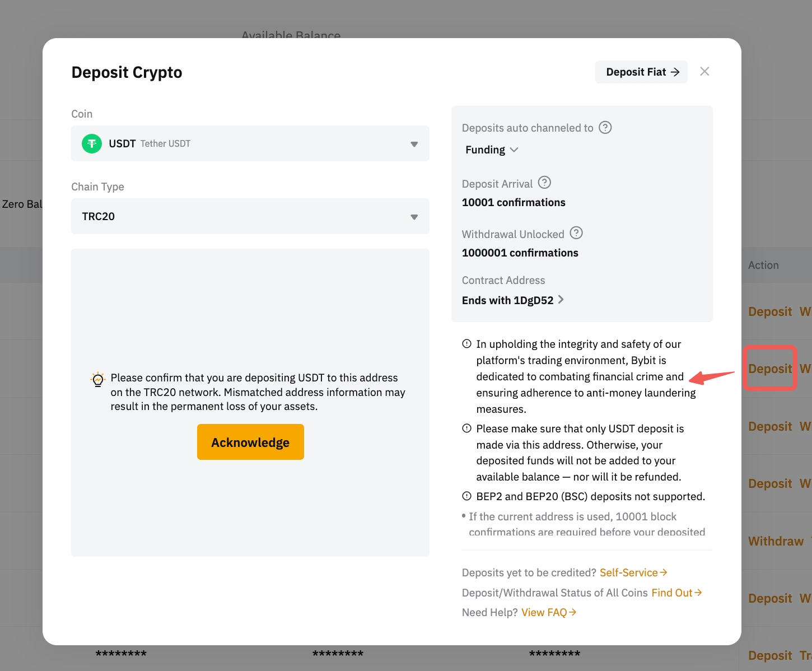Click the Deposit Arrival help icon
Image resolution: width=812 pixels, height=671 pixels.
click(x=544, y=183)
